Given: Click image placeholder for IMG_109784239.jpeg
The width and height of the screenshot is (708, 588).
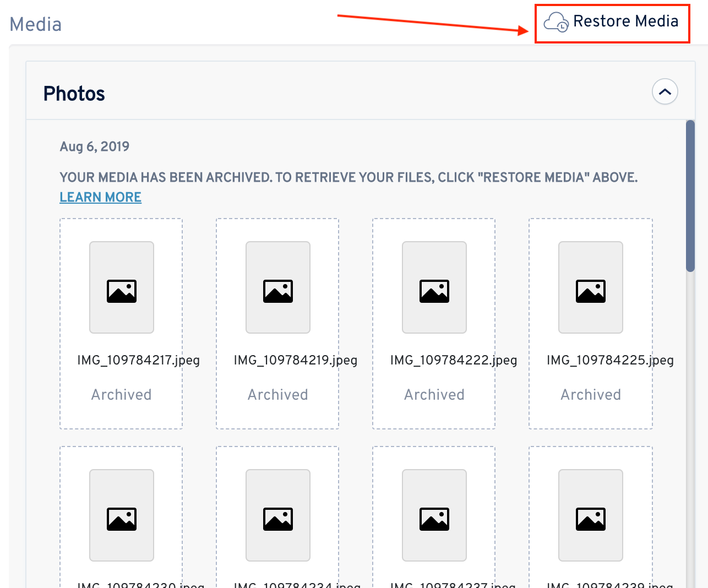Looking at the screenshot, I should pos(591,515).
